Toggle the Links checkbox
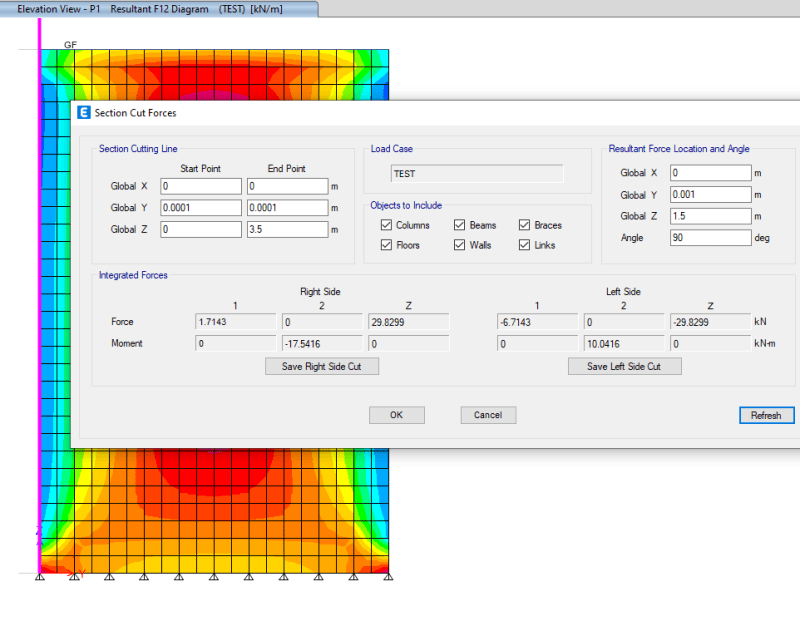Image resolution: width=800 pixels, height=621 pixels. (x=524, y=245)
